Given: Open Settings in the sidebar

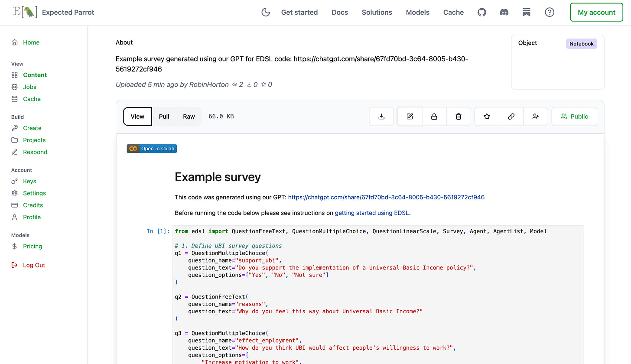Looking at the screenshot, I should coord(34,193).
